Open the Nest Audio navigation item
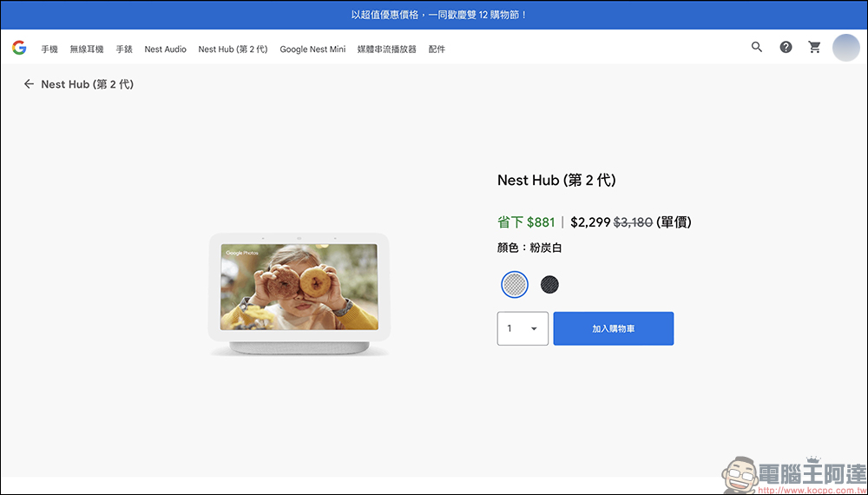The height and width of the screenshot is (495, 868). (166, 49)
